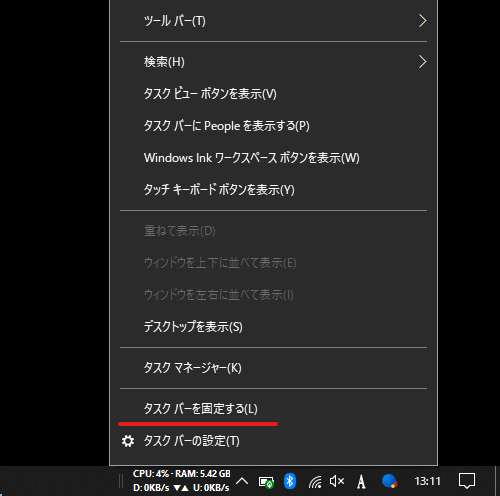Click the blue circular app tray icon

[x=389, y=481]
